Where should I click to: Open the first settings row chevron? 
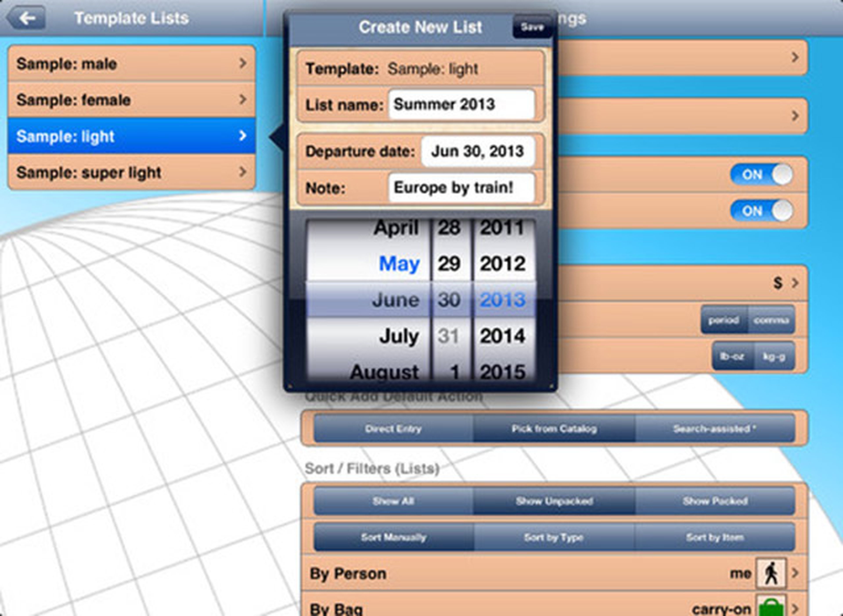click(795, 57)
